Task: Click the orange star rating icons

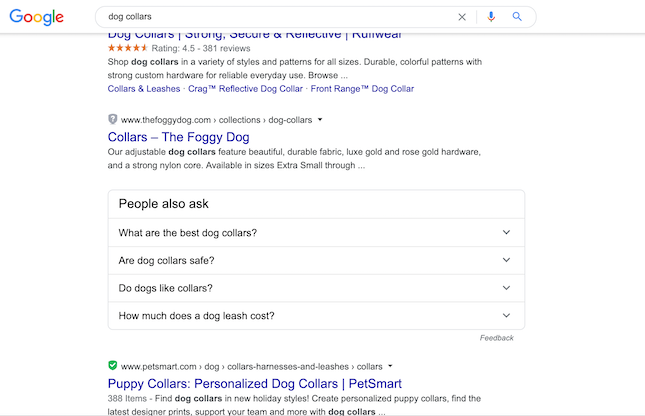Action: 128,48
